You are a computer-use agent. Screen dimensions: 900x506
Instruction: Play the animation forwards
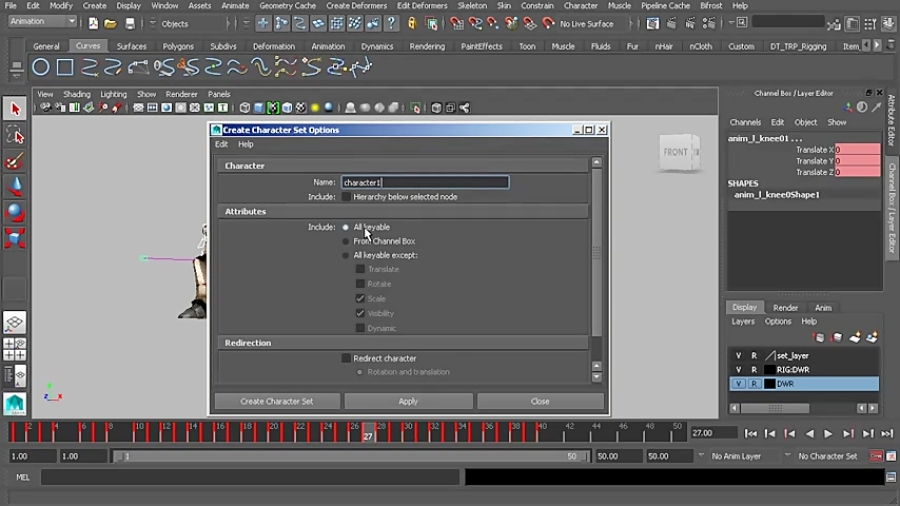point(828,434)
